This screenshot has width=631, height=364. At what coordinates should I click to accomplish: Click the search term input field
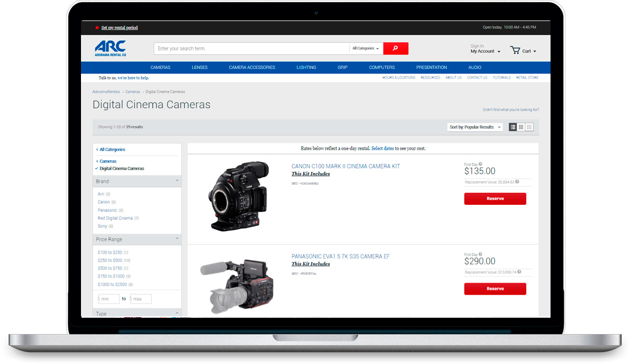coord(251,48)
